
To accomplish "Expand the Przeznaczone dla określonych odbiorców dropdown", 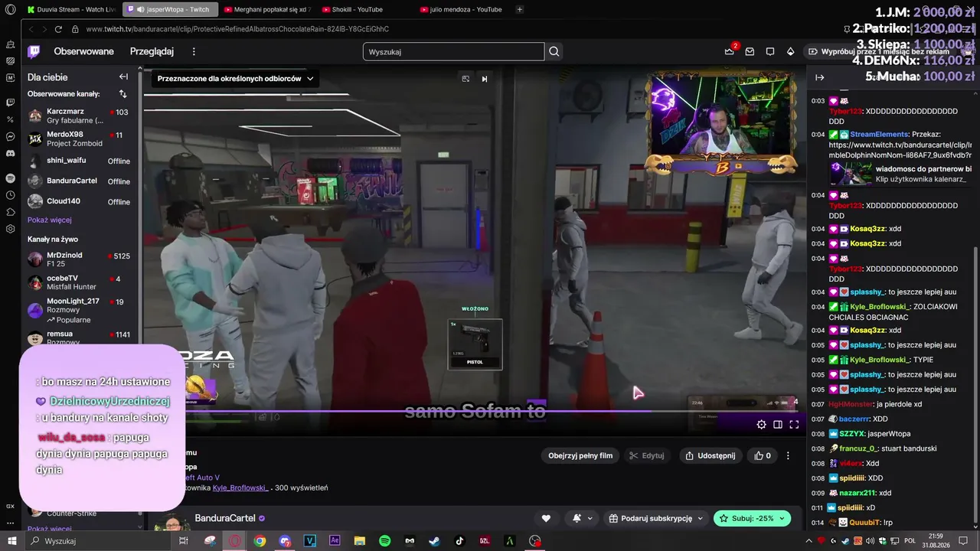I will (x=235, y=78).
